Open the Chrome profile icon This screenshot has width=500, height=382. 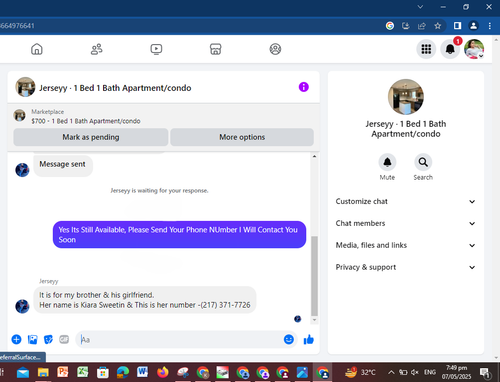473,26
